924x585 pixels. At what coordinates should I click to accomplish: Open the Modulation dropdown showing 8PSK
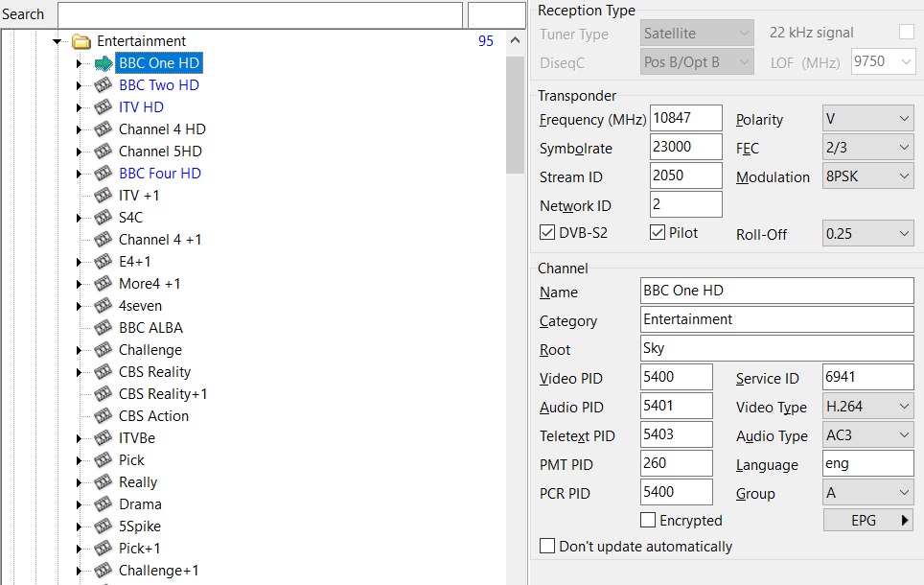click(x=867, y=176)
